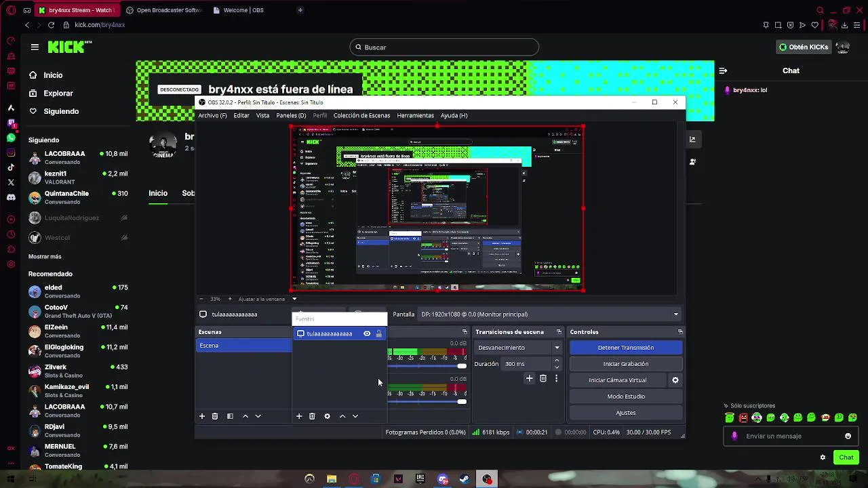Viewport: 868px width, 488px height.
Task: Open Desvanecimiento transition dropdown
Action: click(x=518, y=348)
